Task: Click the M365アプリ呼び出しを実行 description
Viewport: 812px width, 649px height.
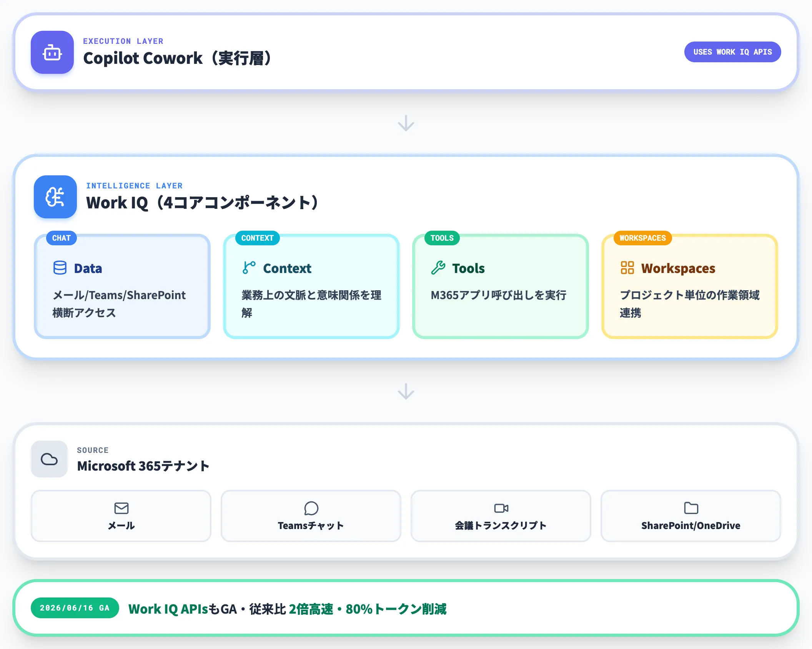Action: pyautogui.click(x=498, y=295)
